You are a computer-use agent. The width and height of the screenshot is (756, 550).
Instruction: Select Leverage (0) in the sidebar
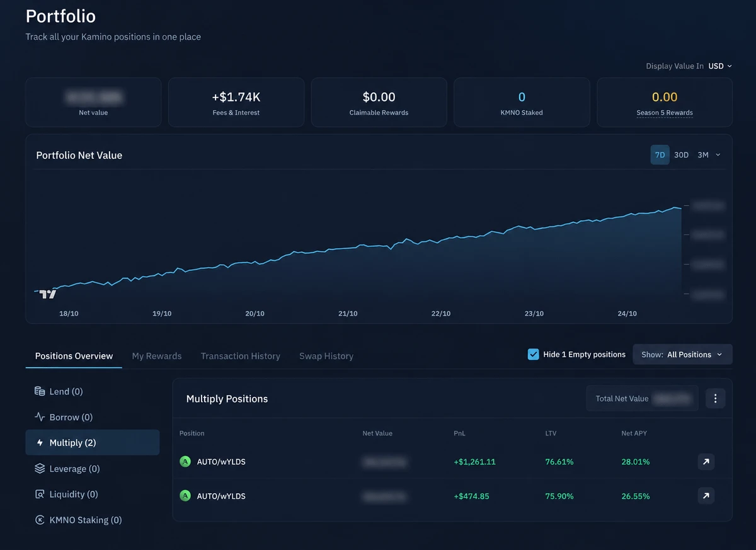(x=93, y=469)
